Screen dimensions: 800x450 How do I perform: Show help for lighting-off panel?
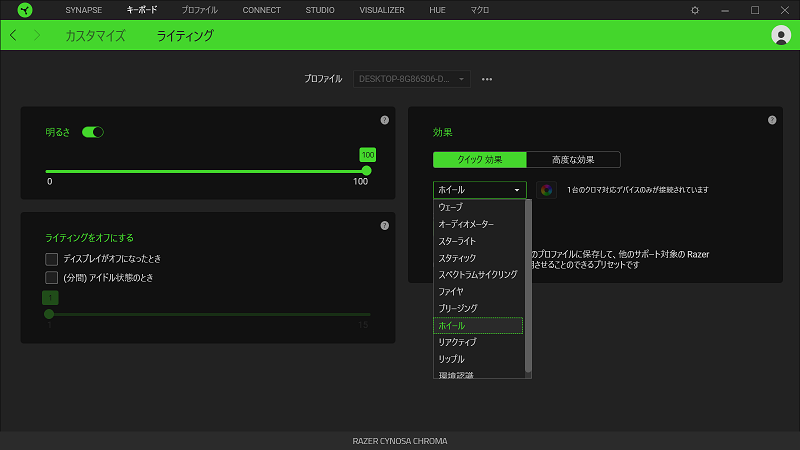[x=385, y=226]
